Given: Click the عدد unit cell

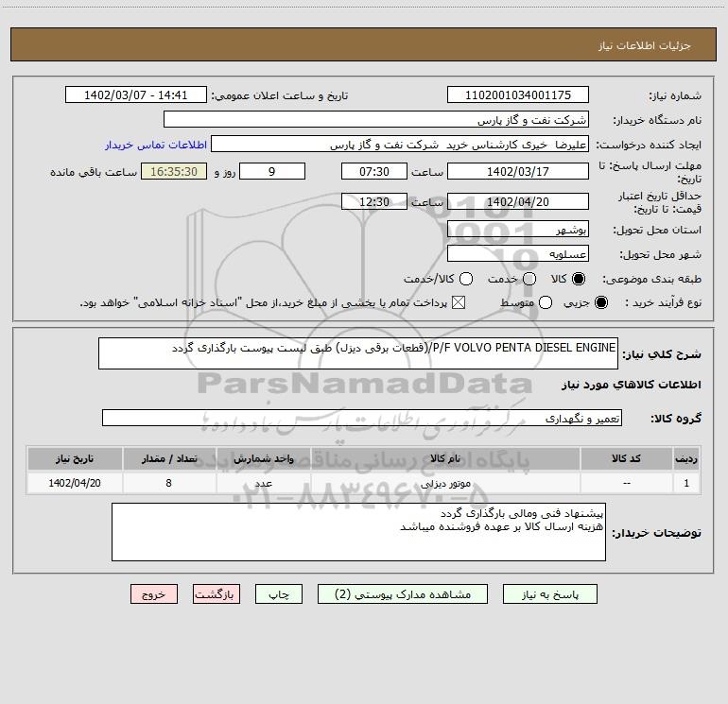Looking at the screenshot, I should point(263,483).
